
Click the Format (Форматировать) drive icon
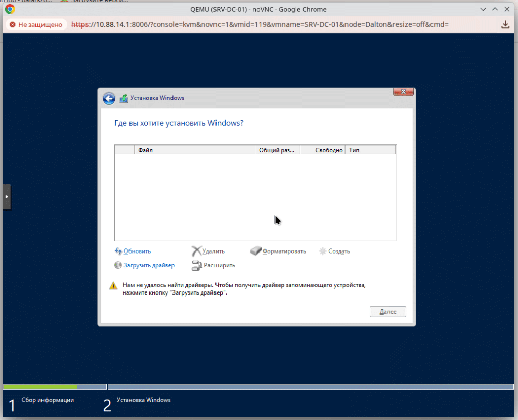[x=256, y=251]
